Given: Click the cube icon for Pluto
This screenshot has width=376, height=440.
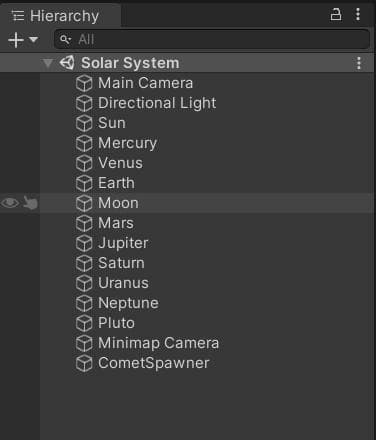Looking at the screenshot, I should click(84, 323).
